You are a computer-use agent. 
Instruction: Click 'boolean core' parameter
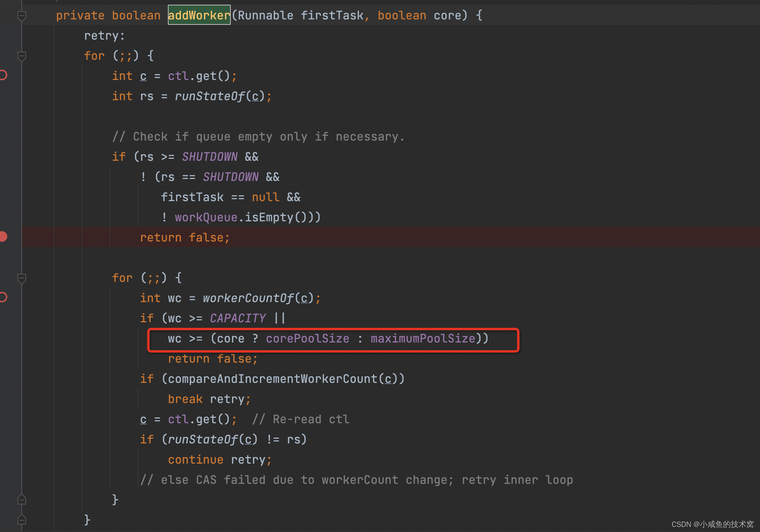pos(420,16)
